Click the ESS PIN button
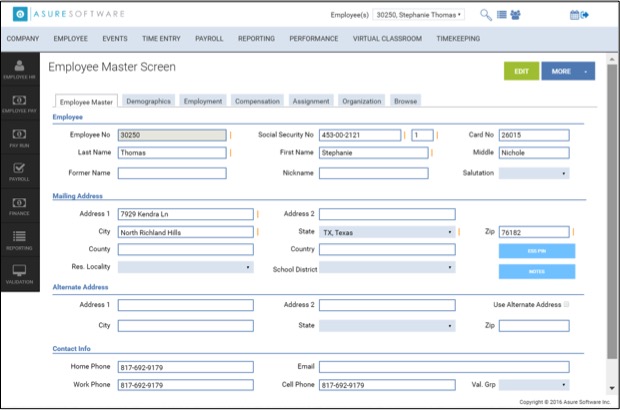This screenshot has width=620, height=410. coord(537,251)
